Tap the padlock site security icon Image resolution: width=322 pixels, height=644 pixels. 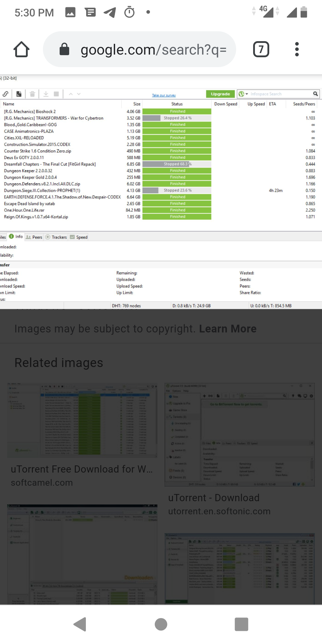tap(64, 49)
